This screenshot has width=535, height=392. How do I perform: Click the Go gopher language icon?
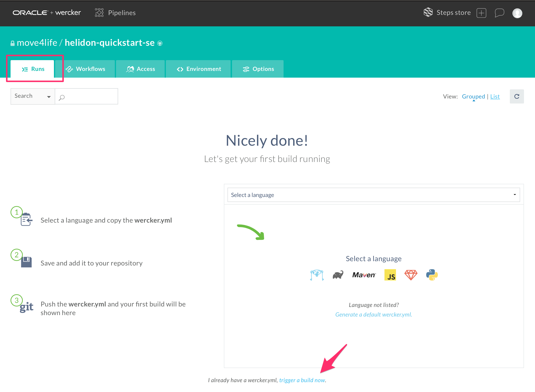(317, 275)
